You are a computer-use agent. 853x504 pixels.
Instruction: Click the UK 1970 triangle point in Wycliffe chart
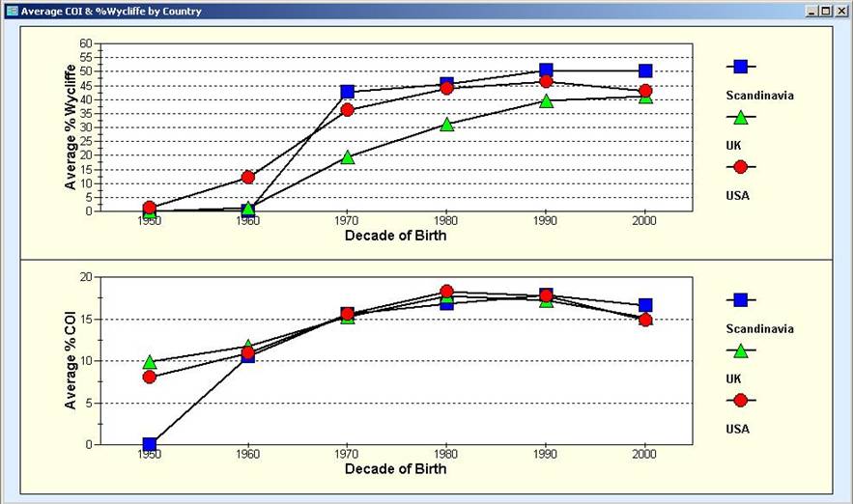(x=348, y=156)
